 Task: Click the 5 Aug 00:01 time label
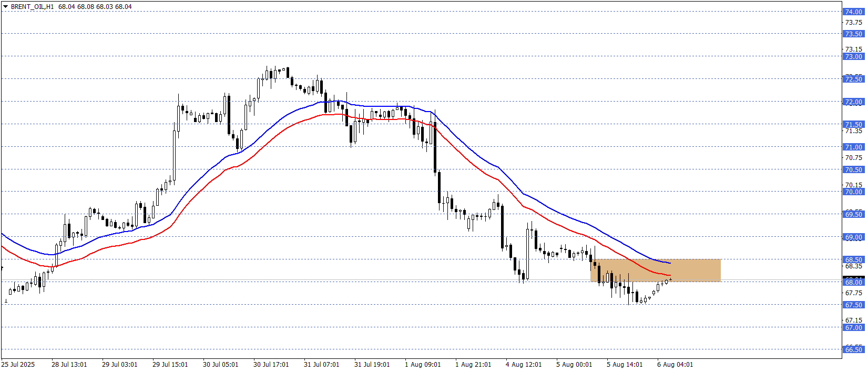pos(574,364)
